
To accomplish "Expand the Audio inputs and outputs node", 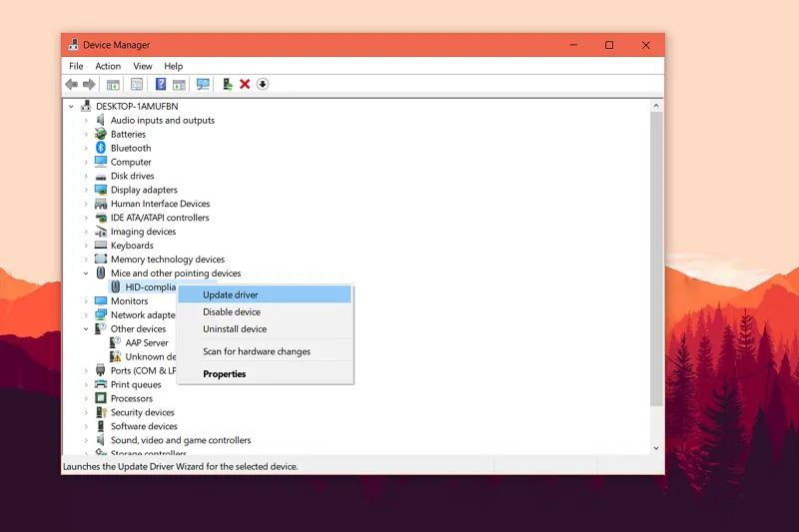I will click(x=86, y=120).
